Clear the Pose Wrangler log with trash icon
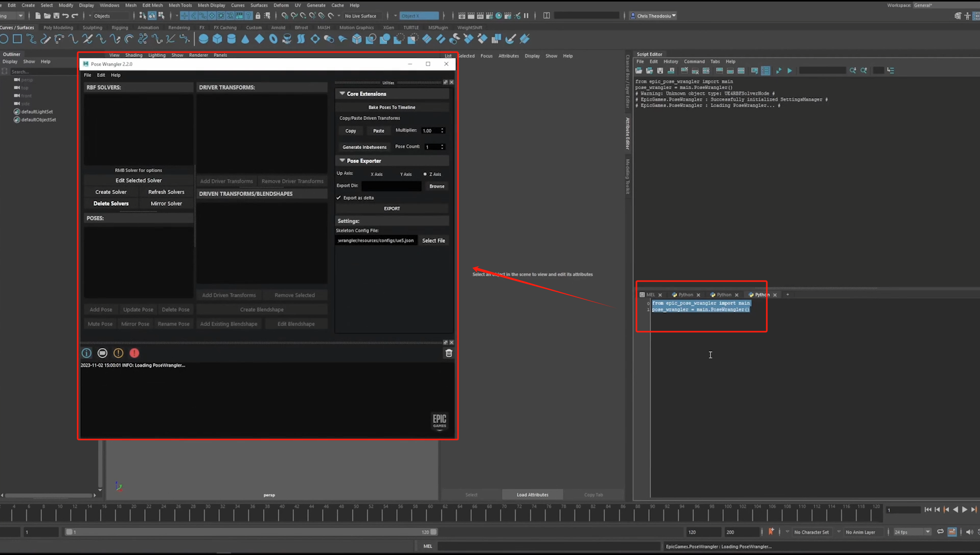Screen dimensions: 980x555 (x=448, y=353)
